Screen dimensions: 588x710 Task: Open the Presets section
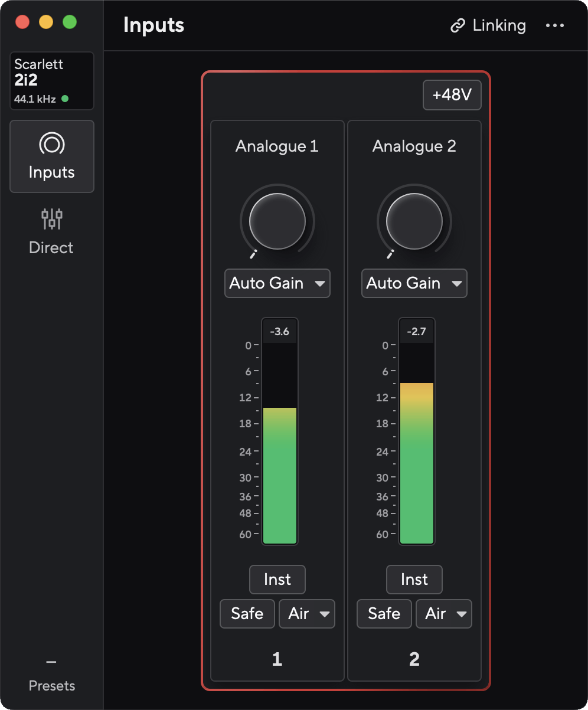point(52,676)
